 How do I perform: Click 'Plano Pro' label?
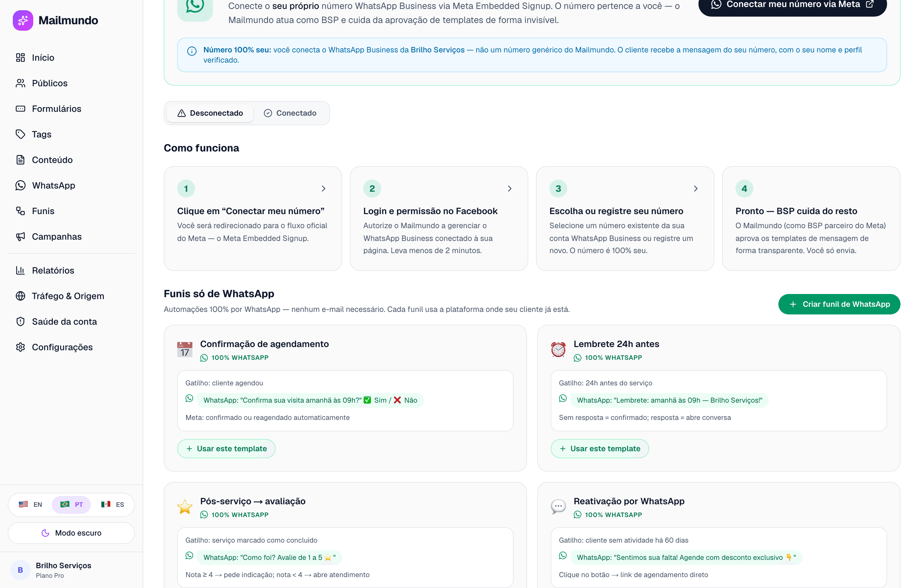click(50, 576)
